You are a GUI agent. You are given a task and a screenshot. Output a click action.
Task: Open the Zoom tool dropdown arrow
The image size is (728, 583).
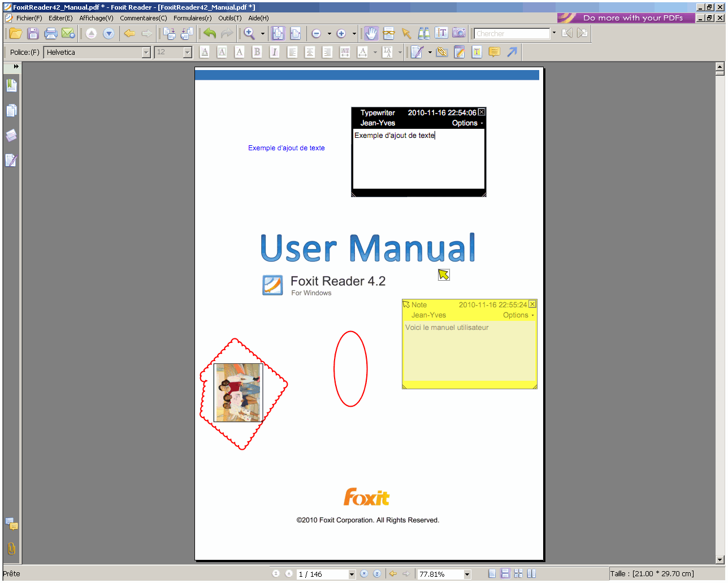262,34
